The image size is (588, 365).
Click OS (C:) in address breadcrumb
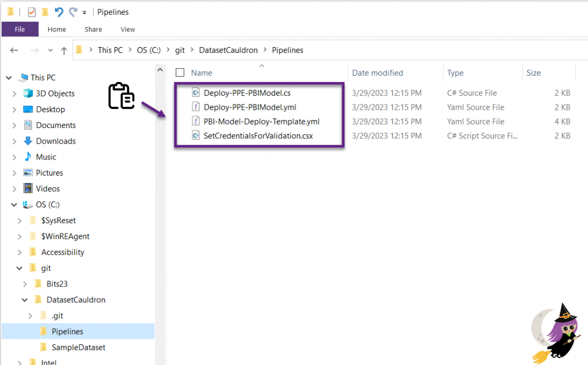(x=149, y=50)
